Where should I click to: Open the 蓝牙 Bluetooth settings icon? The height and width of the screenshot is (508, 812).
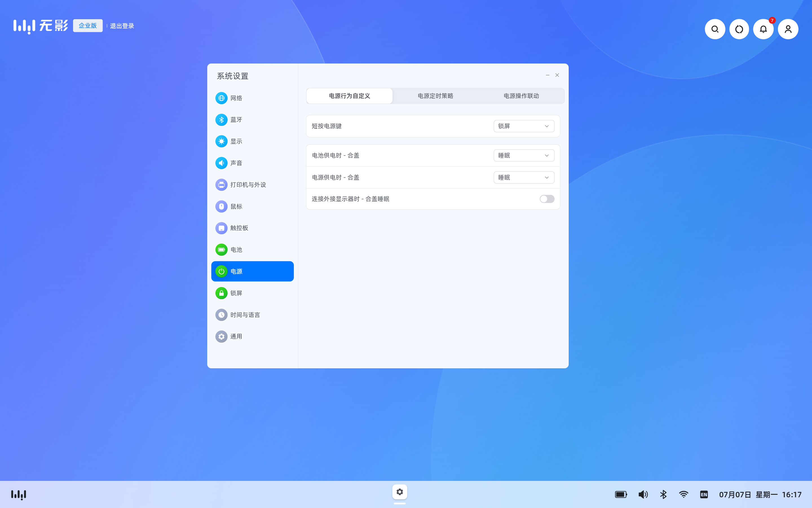point(221,120)
